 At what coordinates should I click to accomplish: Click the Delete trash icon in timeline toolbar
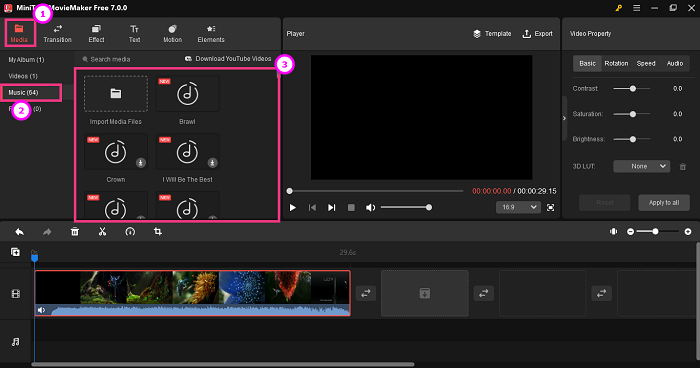click(75, 231)
